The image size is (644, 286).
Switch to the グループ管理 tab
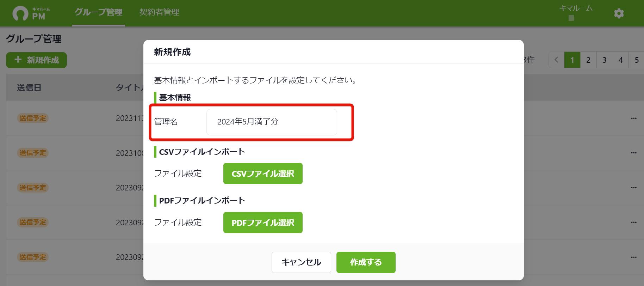(98, 12)
